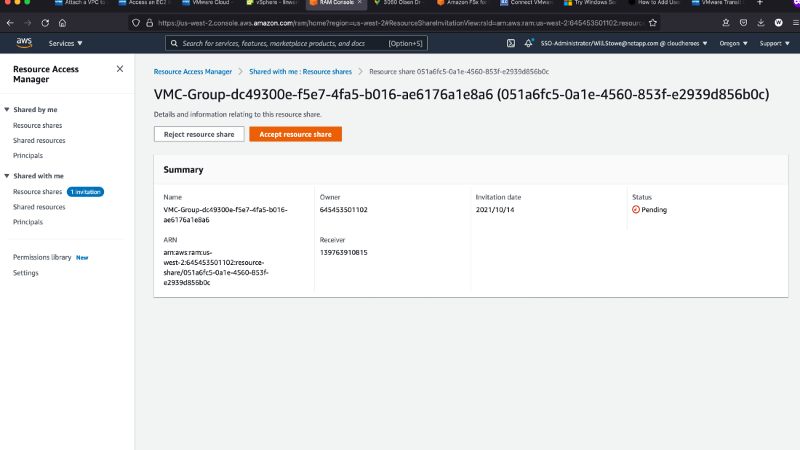This screenshot has height=450, width=800.
Task: Click the search magnifier icon
Action: click(174, 43)
